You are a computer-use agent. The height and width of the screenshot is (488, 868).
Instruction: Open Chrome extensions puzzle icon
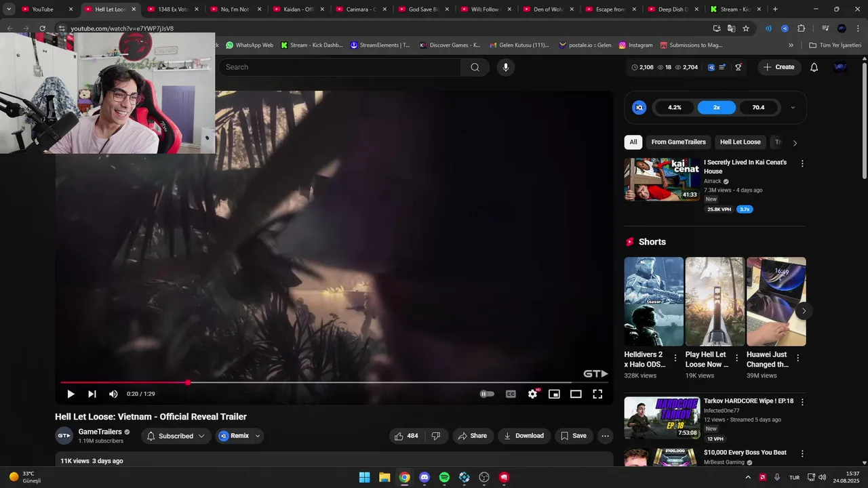point(801,28)
